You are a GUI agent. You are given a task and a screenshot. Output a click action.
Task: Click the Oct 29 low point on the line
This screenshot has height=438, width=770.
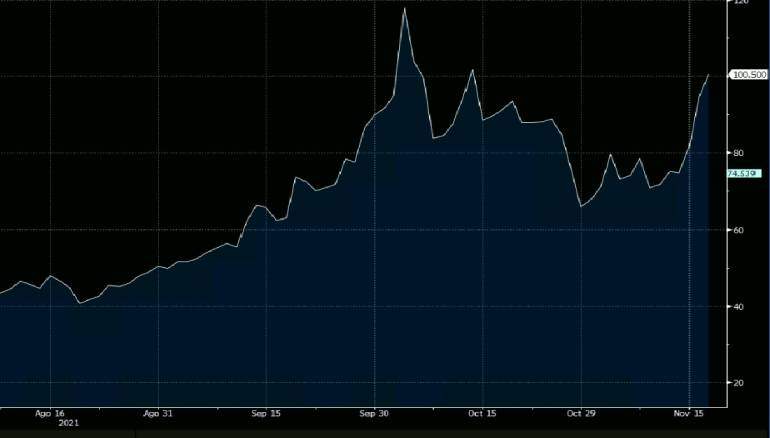[x=581, y=206]
